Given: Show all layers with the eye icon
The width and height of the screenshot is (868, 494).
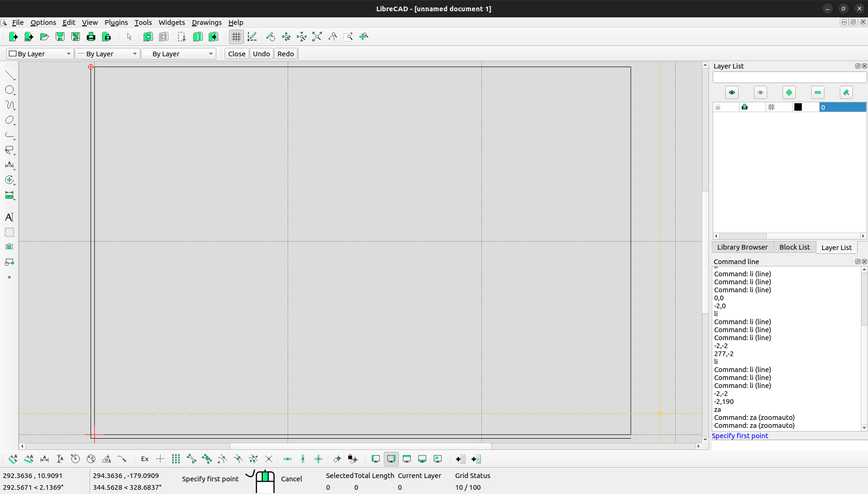Looking at the screenshot, I should click(732, 92).
